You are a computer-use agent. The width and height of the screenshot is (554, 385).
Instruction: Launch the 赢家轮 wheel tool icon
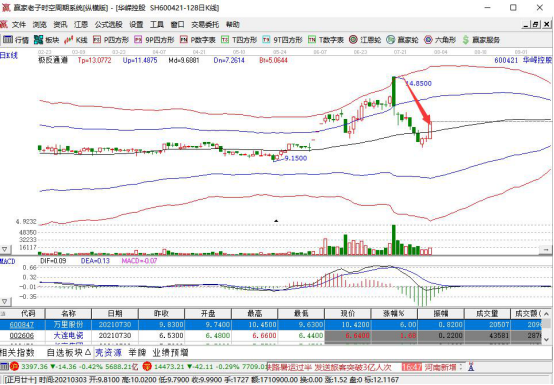point(390,40)
